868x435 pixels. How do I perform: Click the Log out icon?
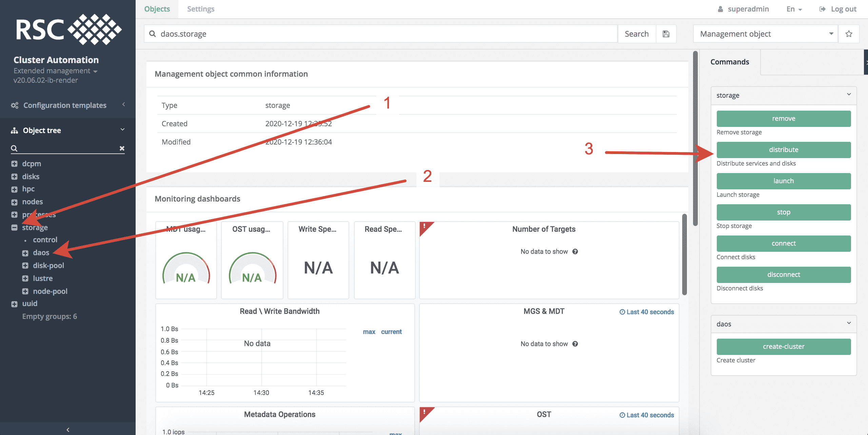pyautogui.click(x=822, y=9)
